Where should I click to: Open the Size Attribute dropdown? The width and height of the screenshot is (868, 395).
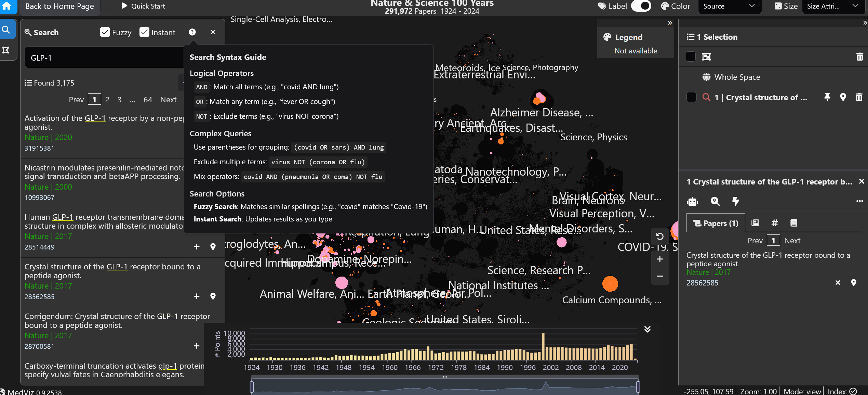point(832,6)
